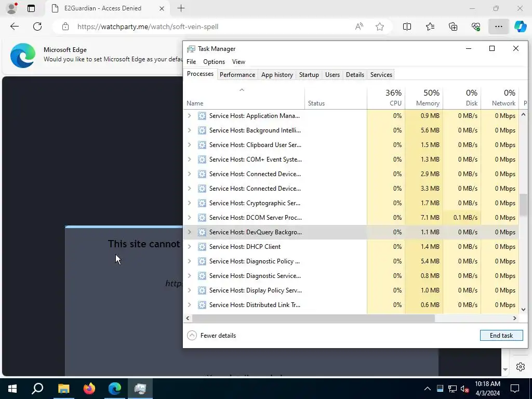Click the Edge sidebar settings gear

(x=520, y=367)
